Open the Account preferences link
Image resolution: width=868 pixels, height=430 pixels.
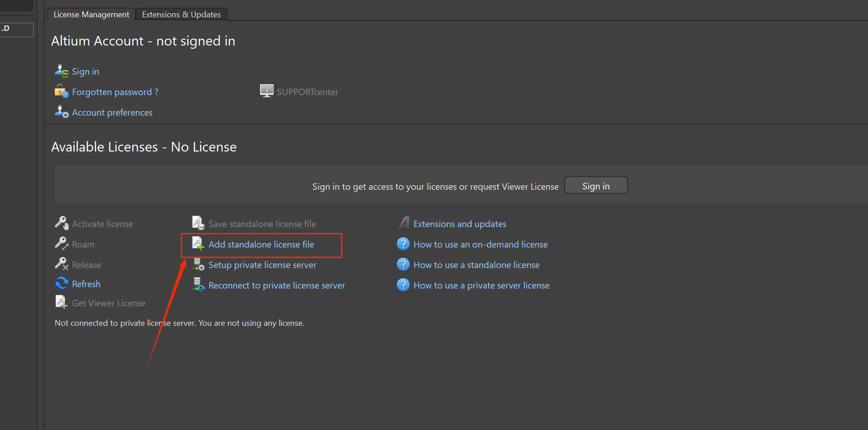[x=112, y=112]
